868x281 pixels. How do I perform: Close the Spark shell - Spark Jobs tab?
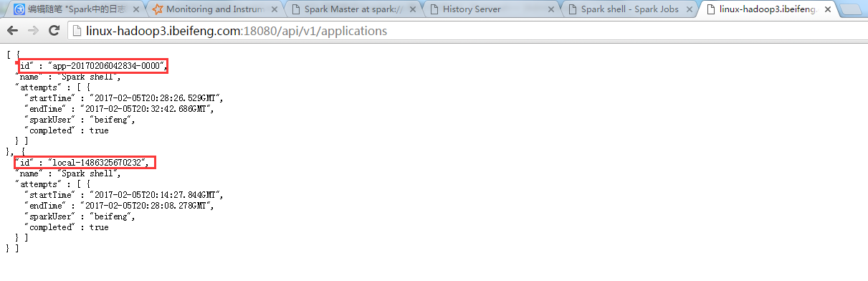coord(689,10)
